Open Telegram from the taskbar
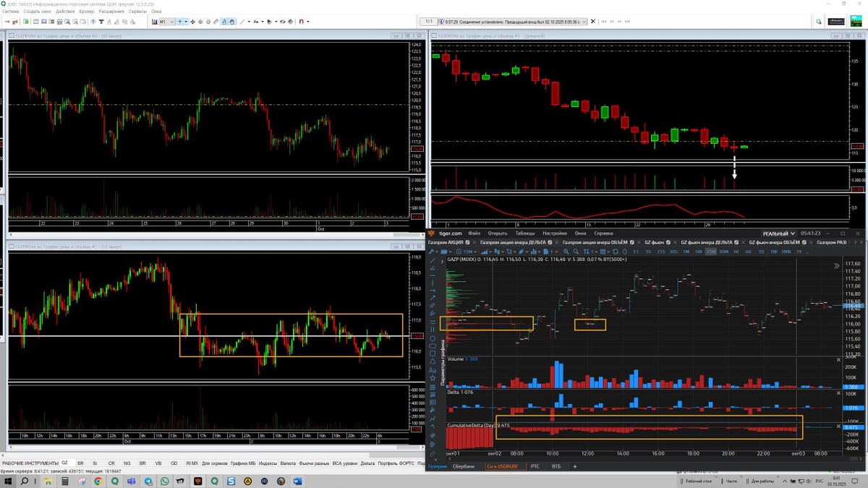Screen dimensions: 868x488 (148, 481)
